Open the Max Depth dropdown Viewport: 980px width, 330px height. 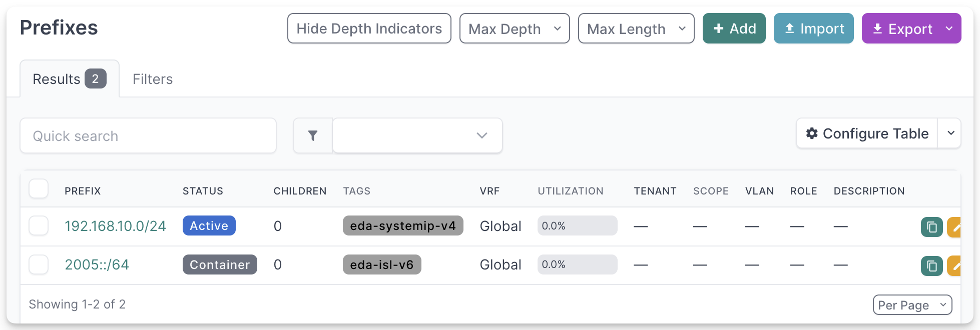[x=514, y=28]
